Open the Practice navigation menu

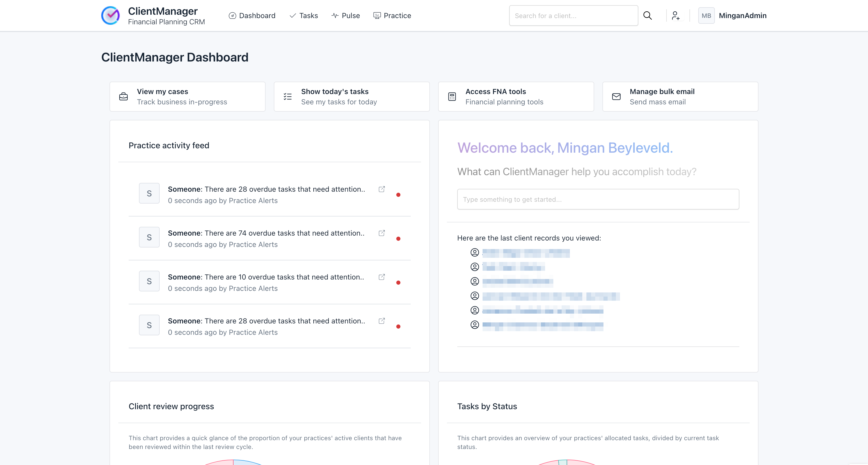click(392, 16)
